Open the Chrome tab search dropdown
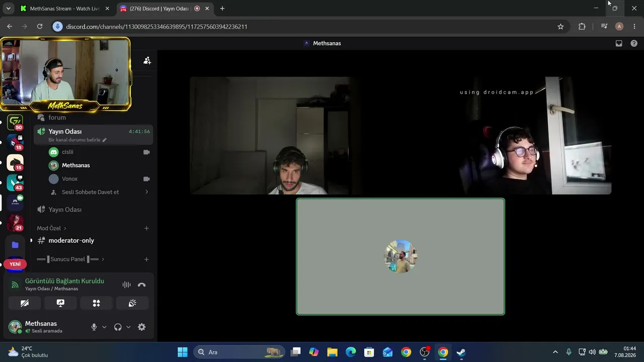Viewport: 644px width, 362px height. click(8, 9)
